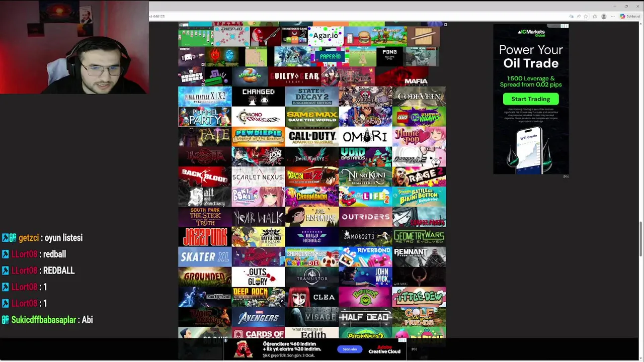This screenshot has width=644, height=362.
Task: Open the Fate game thumbnail
Action: (205, 136)
